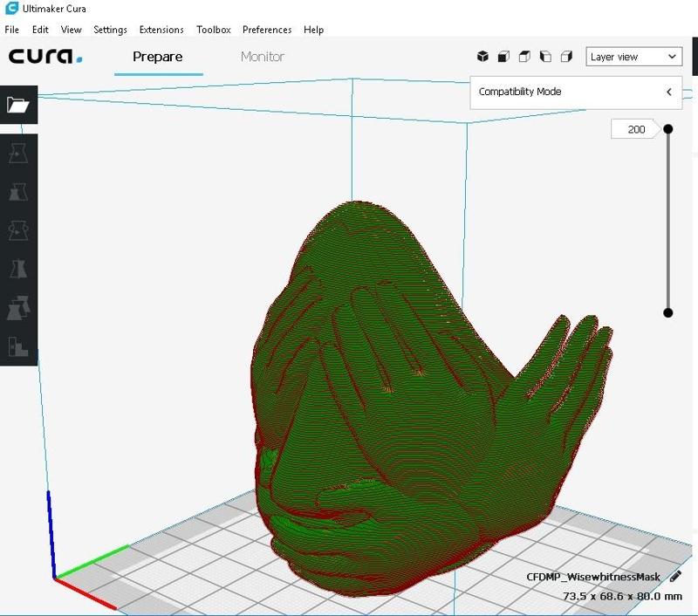Open the Preferences menu
Image resolution: width=698 pixels, height=616 pixels.
(x=267, y=30)
